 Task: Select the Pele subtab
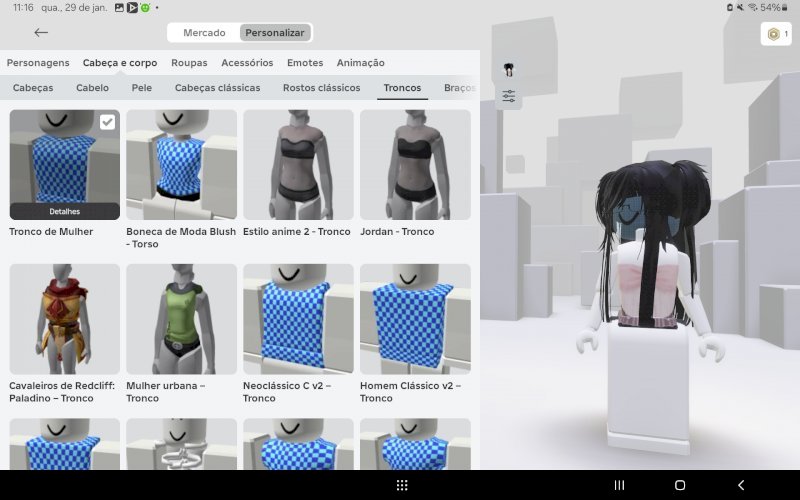click(142, 88)
